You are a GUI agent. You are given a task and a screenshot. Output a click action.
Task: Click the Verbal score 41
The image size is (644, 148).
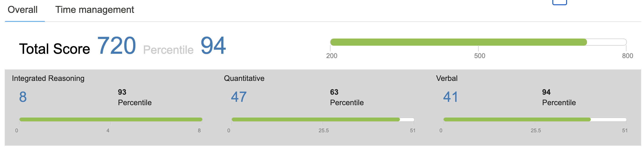click(450, 97)
